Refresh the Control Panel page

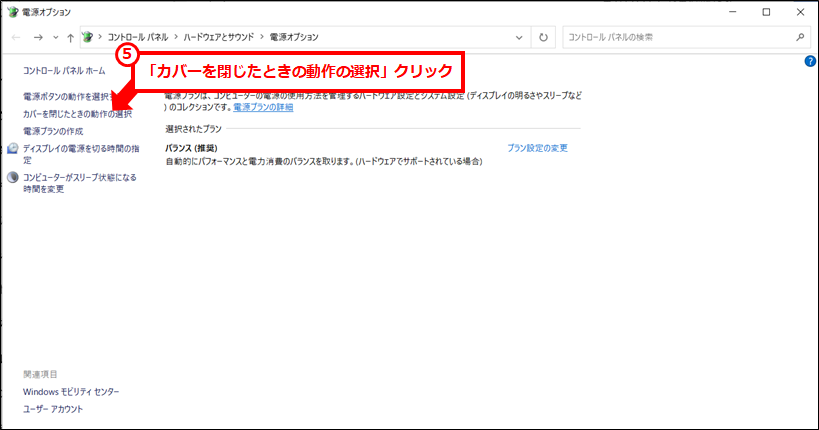543,38
